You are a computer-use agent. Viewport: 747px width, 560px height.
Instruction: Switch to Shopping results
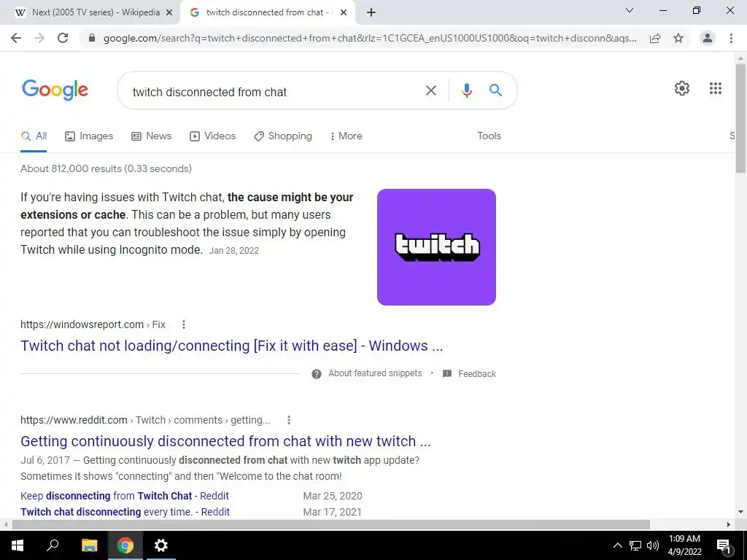pos(283,136)
